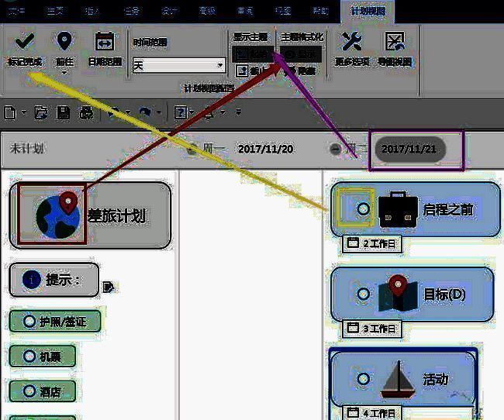Click the Help question mark icon in quick toolbar
504x420 pixels.
point(181,113)
